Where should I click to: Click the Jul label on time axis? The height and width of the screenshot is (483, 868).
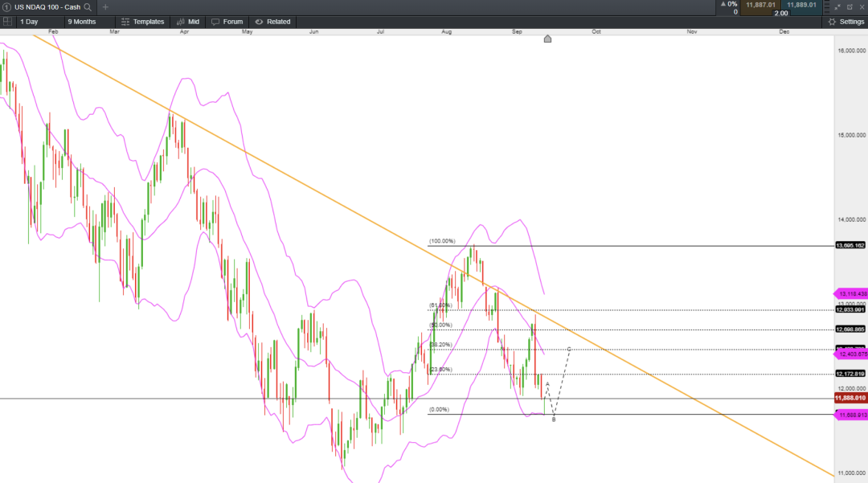[380, 31]
